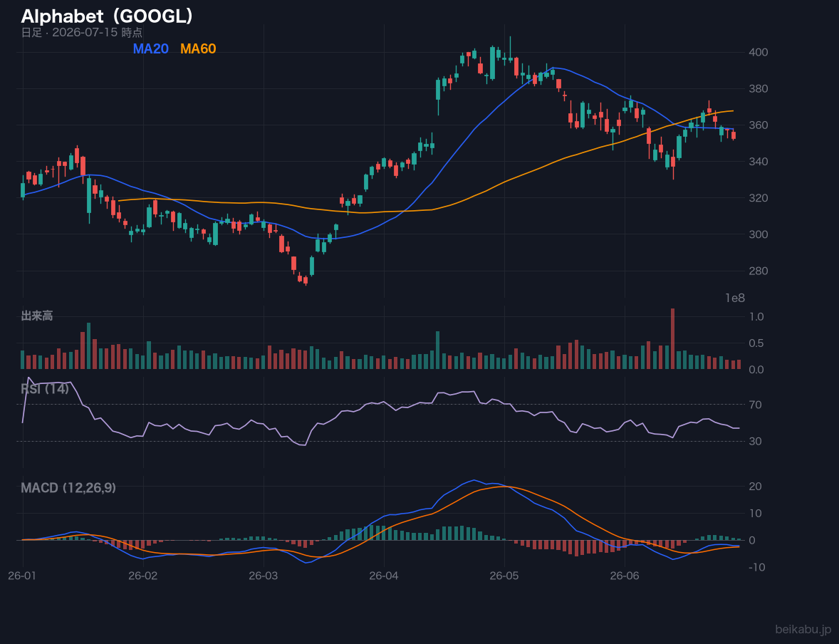
Task: Click the 26-06 date axis label
Action: (625, 576)
